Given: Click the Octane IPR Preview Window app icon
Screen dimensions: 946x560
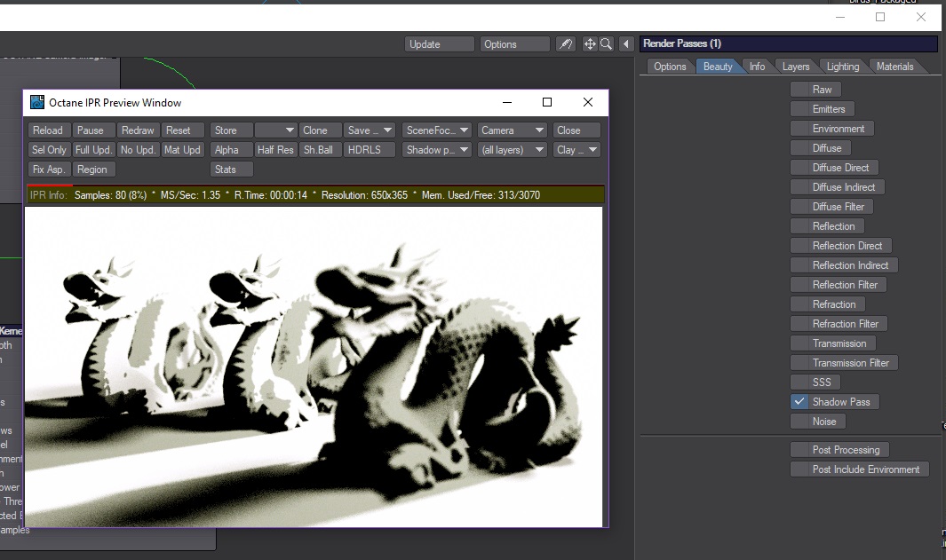Looking at the screenshot, I should pos(37,102).
